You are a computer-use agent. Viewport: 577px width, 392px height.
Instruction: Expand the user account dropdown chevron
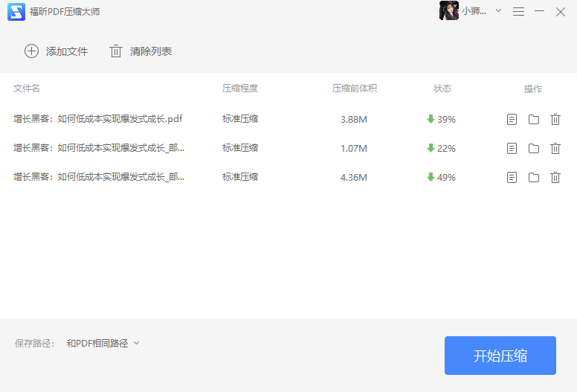[x=499, y=10]
